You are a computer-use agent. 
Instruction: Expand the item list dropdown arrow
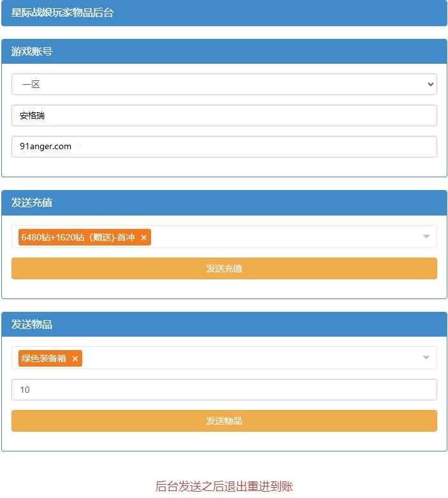pyautogui.click(x=426, y=358)
